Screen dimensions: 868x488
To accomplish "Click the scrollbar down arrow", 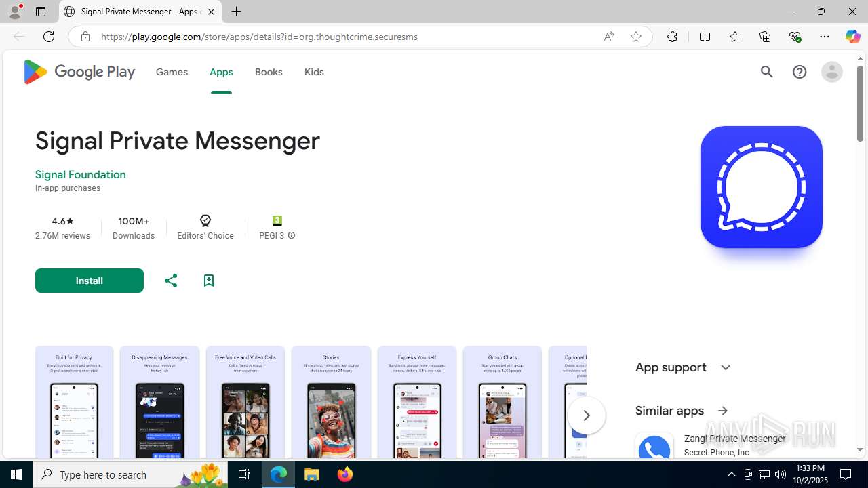I will [860, 449].
